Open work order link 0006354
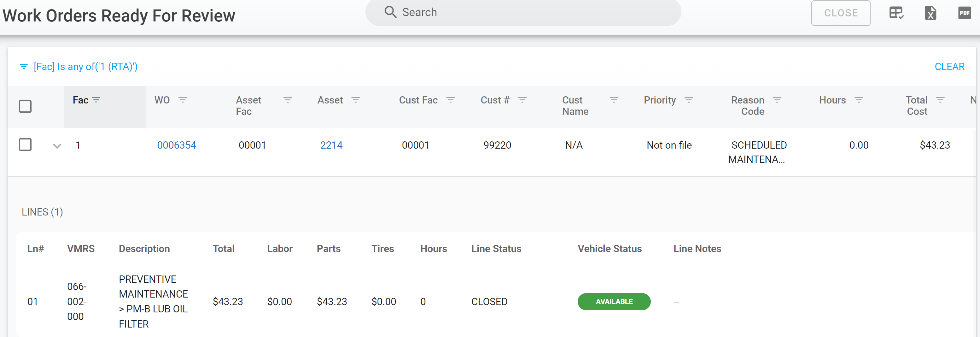 [177, 145]
